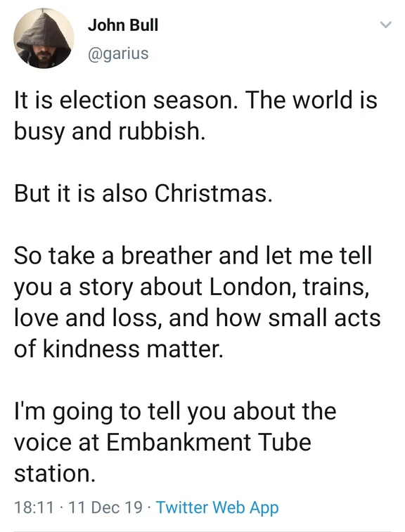Open the @garius handle profile
Screen dimensions: 405x532
(118, 53)
